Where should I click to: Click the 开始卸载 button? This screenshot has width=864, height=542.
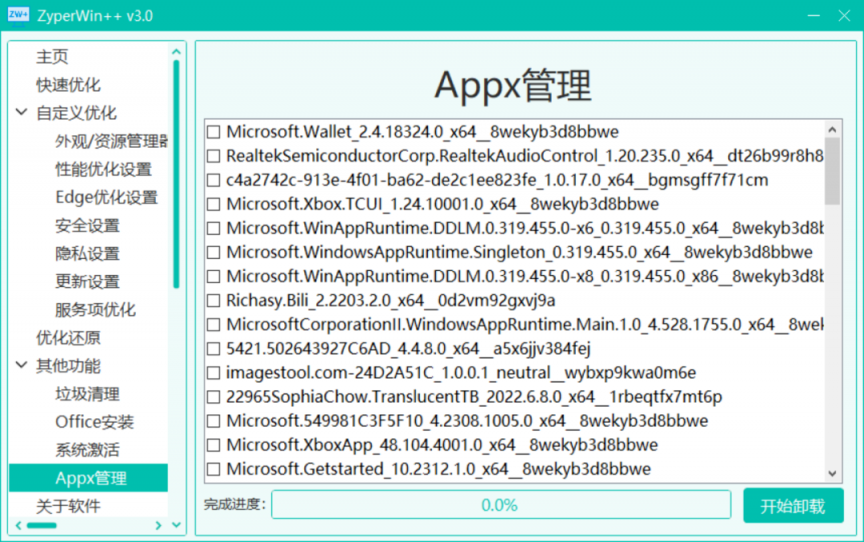pyautogui.click(x=792, y=506)
